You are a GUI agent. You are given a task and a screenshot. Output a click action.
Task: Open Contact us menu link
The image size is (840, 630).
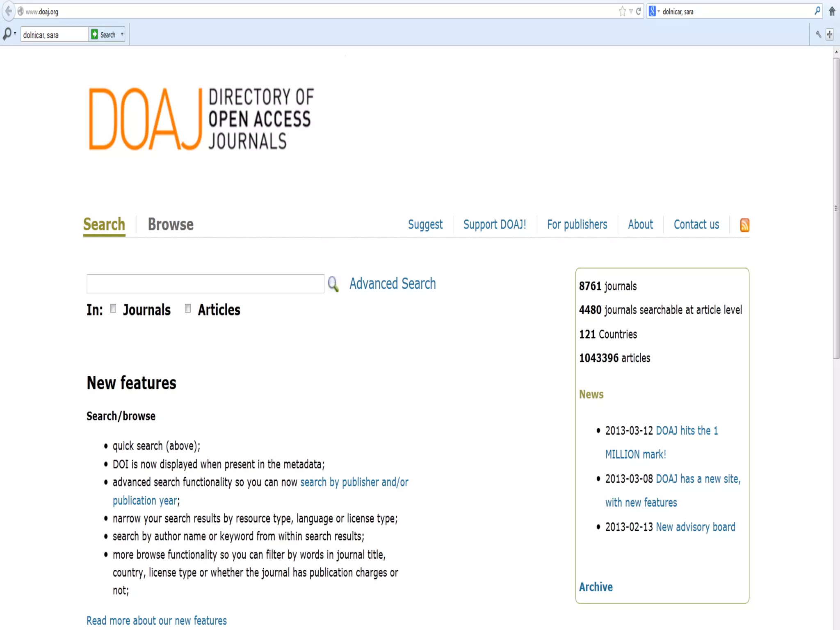696,225
